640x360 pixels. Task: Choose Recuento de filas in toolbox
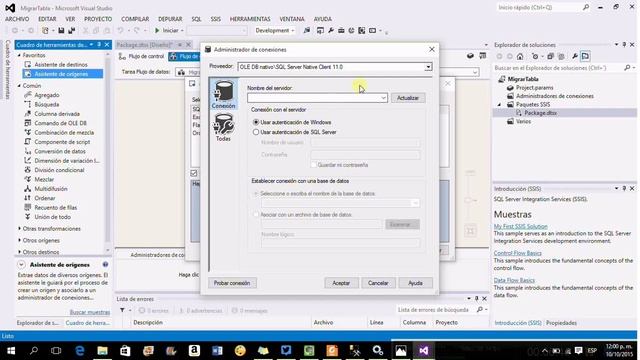[x=56, y=208]
